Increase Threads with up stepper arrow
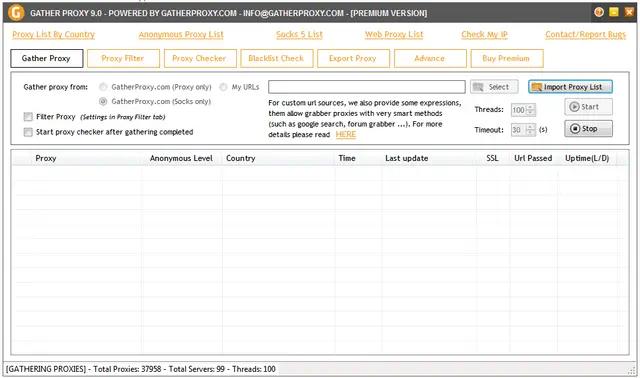This screenshot has height=378, width=640. point(531,107)
